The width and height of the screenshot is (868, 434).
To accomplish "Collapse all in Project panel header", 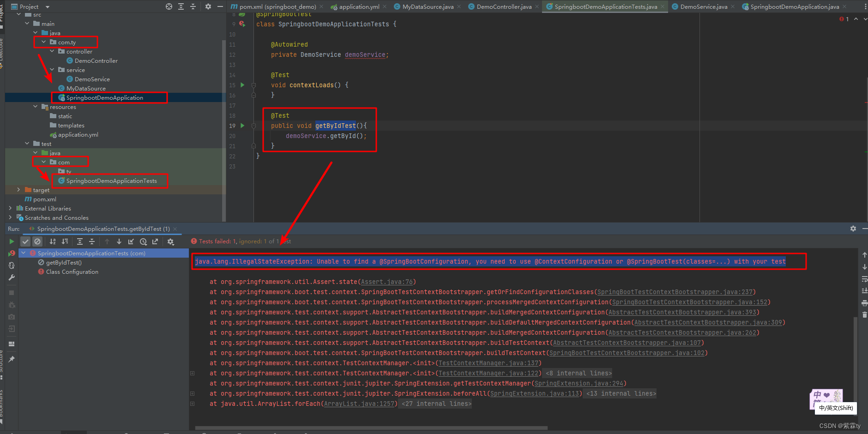I will pos(193,6).
